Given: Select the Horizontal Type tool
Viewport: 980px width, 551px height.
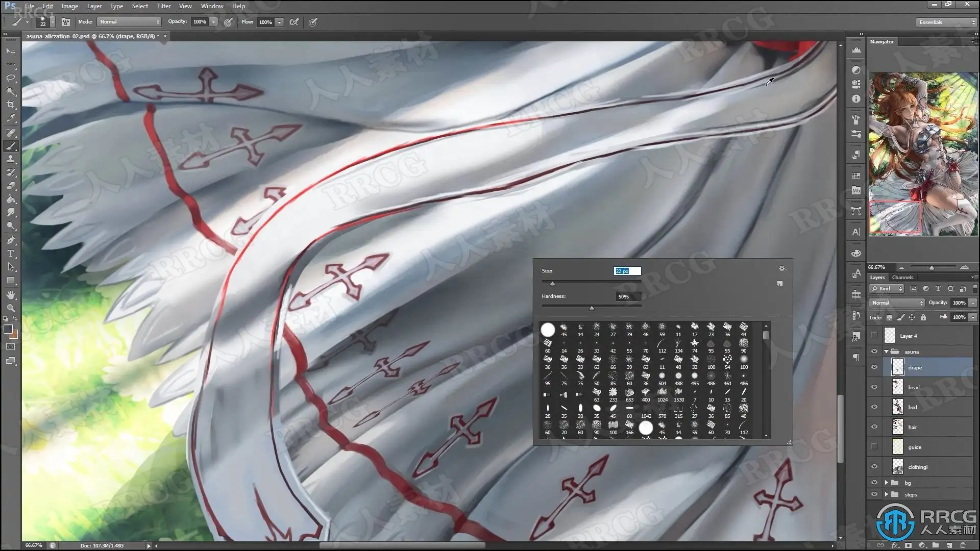Looking at the screenshot, I should click(x=11, y=254).
